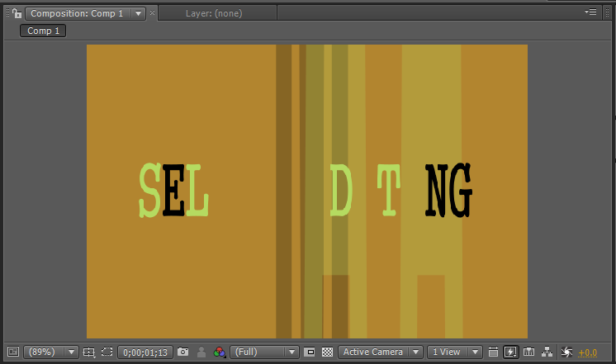Click the black letters NG in the composition

[448, 191]
